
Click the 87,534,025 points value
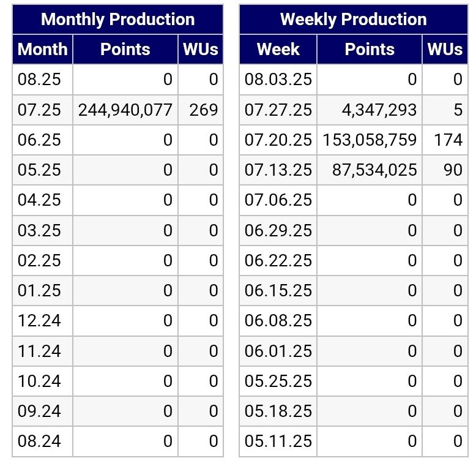click(x=374, y=170)
